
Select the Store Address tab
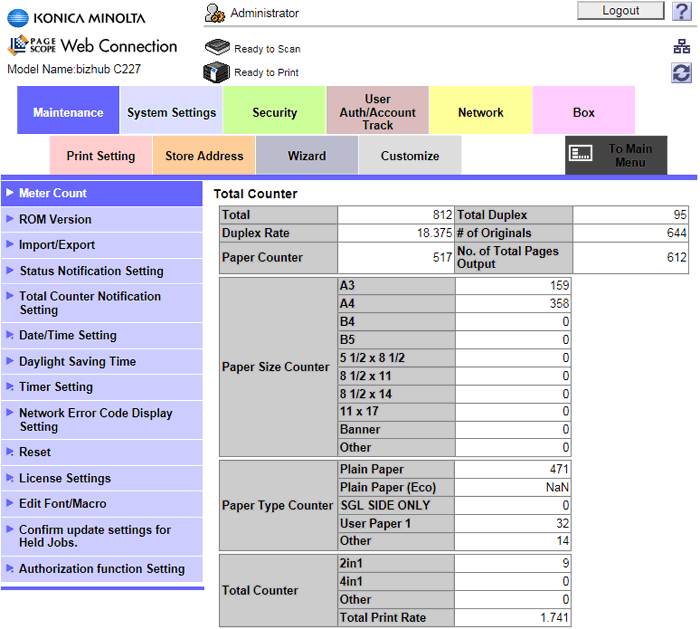click(x=204, y=155)
